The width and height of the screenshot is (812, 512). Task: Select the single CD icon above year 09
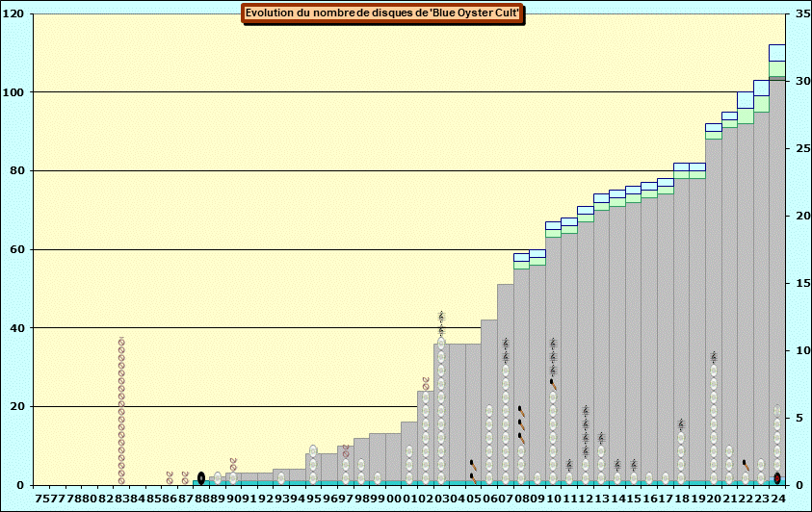[537, 478]
